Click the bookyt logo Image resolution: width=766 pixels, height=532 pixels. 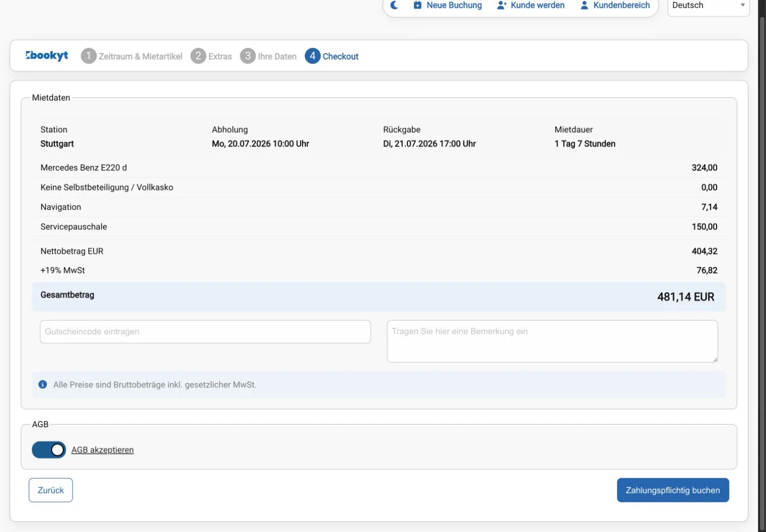47,55
